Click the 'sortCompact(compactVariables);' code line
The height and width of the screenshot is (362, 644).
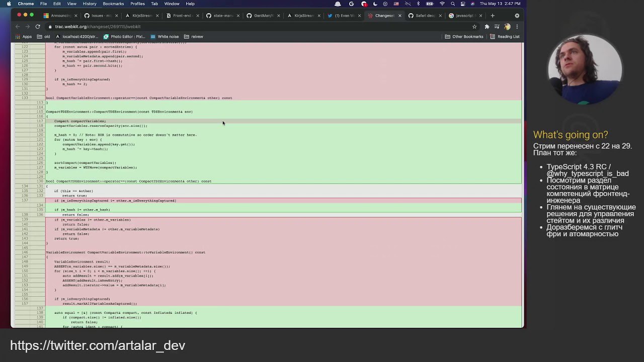pos(85,163)
